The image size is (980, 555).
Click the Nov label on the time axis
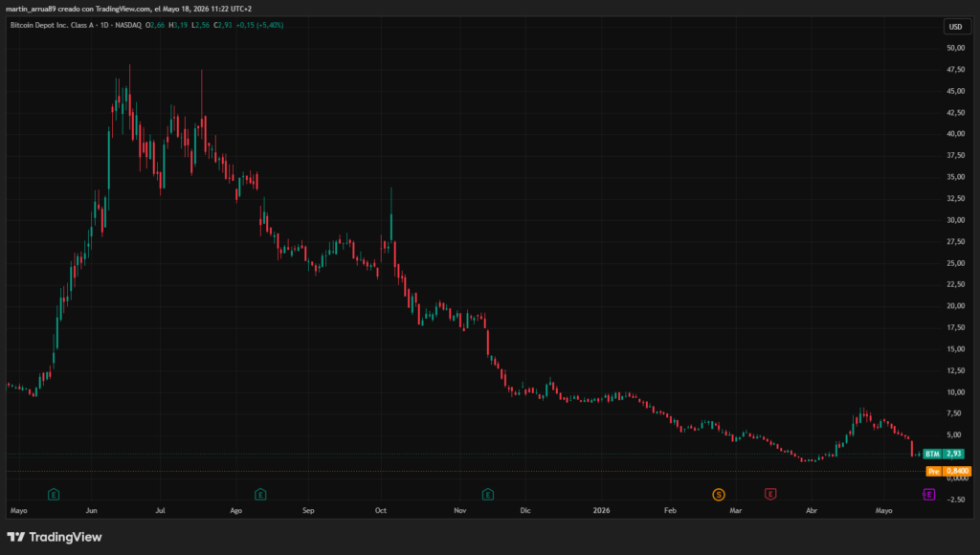pos(460,511)
